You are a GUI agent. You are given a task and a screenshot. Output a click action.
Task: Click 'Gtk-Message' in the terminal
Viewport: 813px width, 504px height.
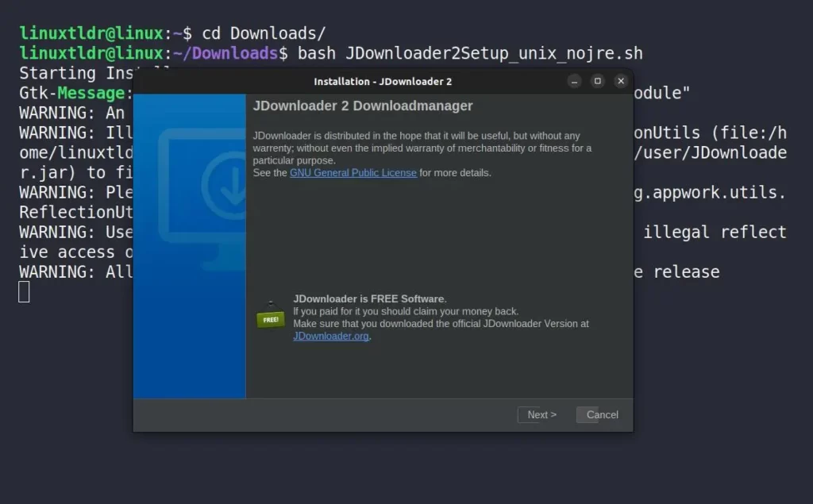[71, 94]
